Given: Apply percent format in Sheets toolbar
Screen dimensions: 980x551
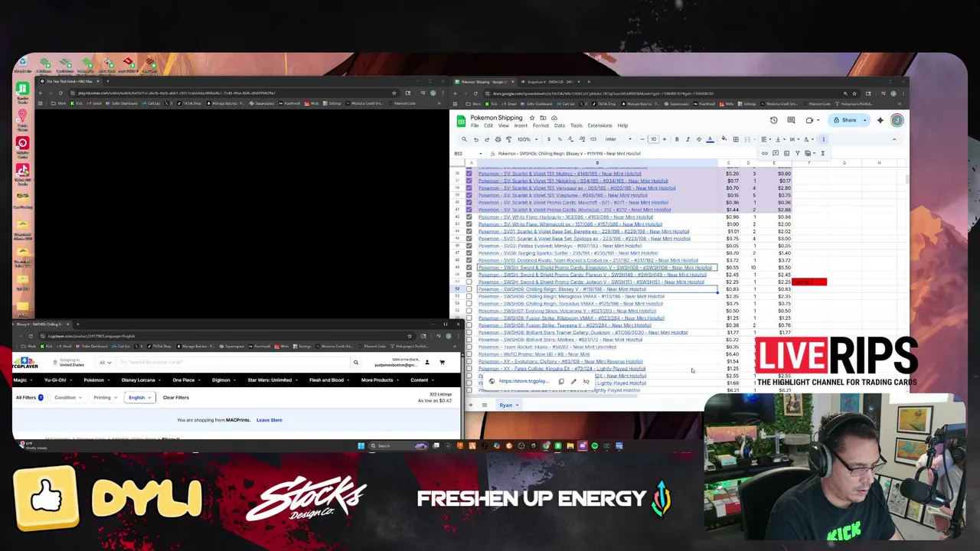Looking at the screenshot, I should tap(560, 139).
